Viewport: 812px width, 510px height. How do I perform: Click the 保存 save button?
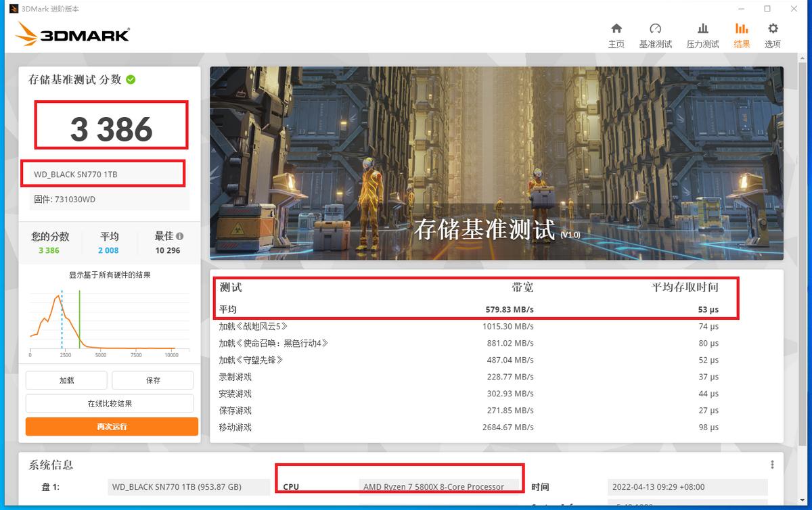[153, 380]
